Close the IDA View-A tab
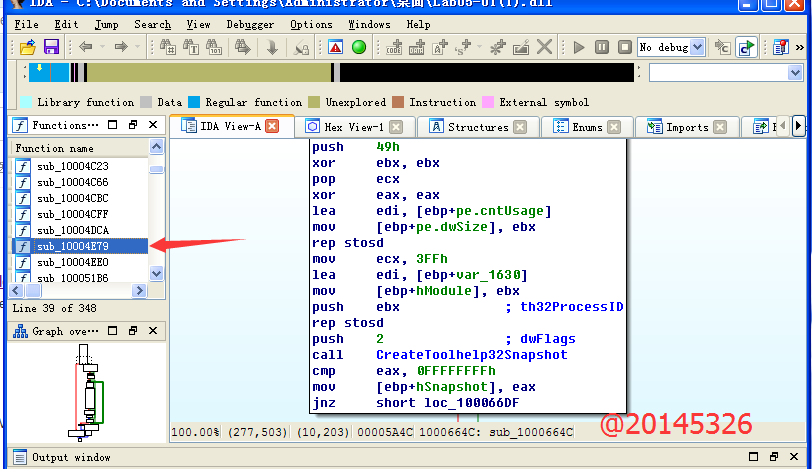Screen dimensions: 812x469 pyautogui.click(x=272, y=126)
